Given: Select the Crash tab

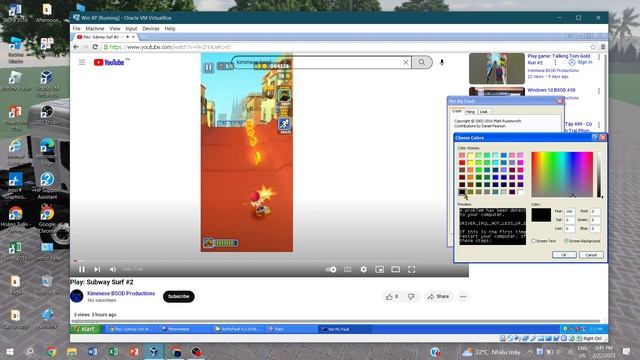Looking at the screenshot, I should pyautogui.click(x=457, y=111).
